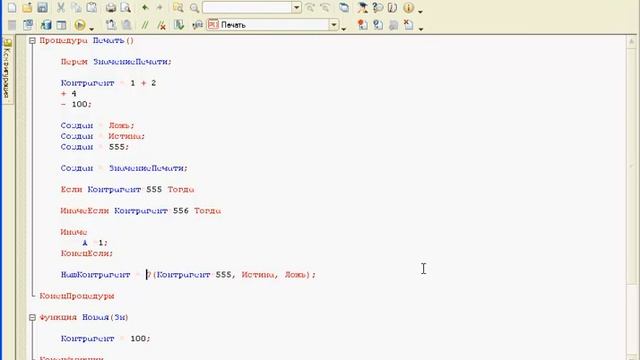Image resolution: width=640 pixels, height=360 pixels.
Task: Click the magnifier search icon beside the search field
Action: point(194,7)
